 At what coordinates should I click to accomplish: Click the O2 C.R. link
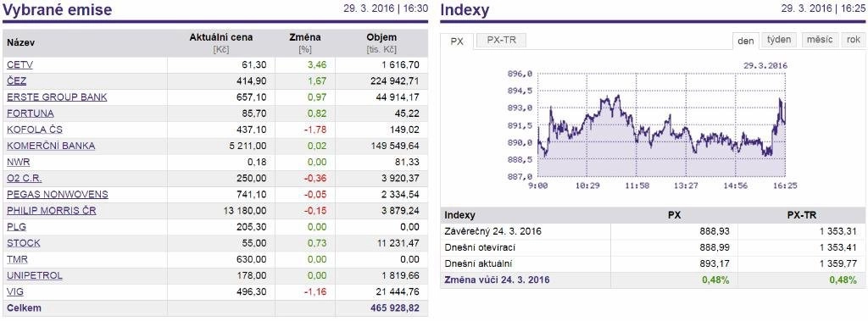25,179
